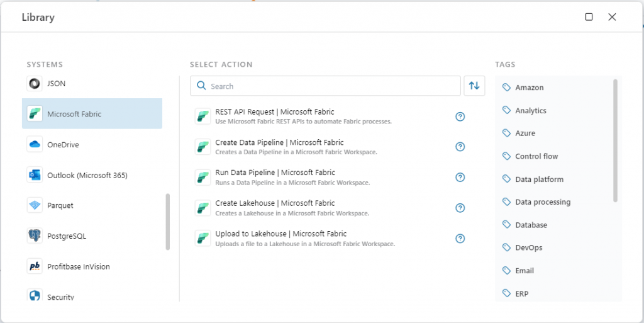This screenshot has width=644, height=323.
Task: Show help for Run Data Pipeline
Action: [460, 178]
